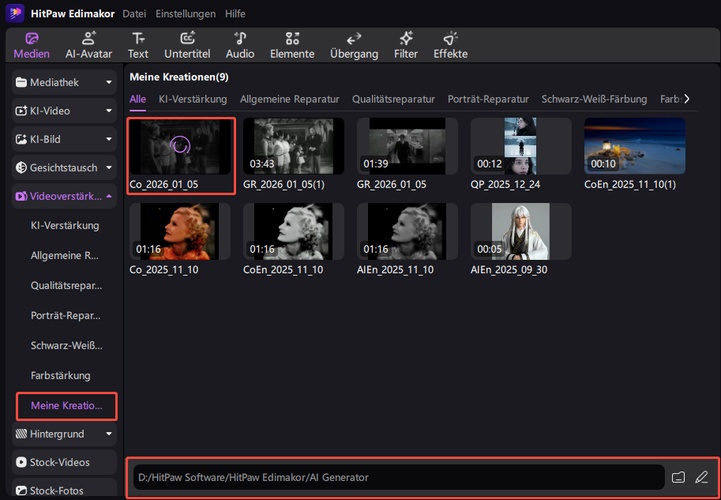This screenshot has height=500, width=721.
Task: Select Allgemeine R... in the sidebar
Action: tap(64, 255)
